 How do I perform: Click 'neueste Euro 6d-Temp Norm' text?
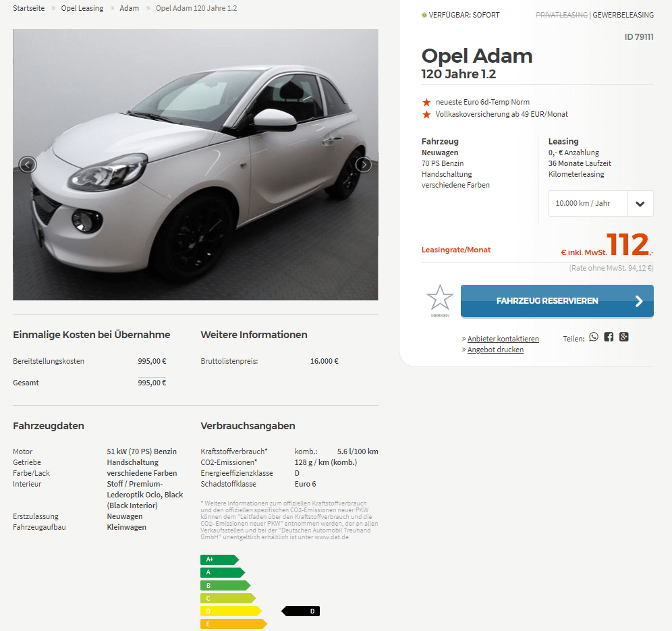(x=482, y=102)
